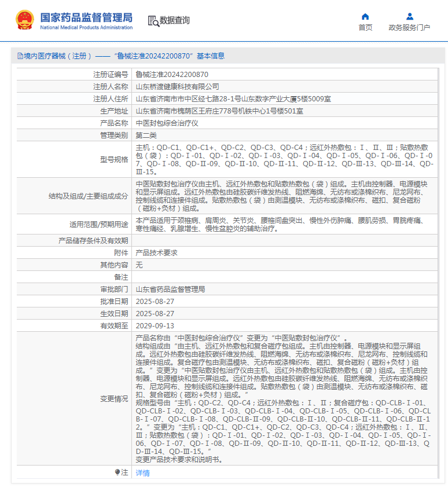Click the 型号规格 row label

click(114, 160)
